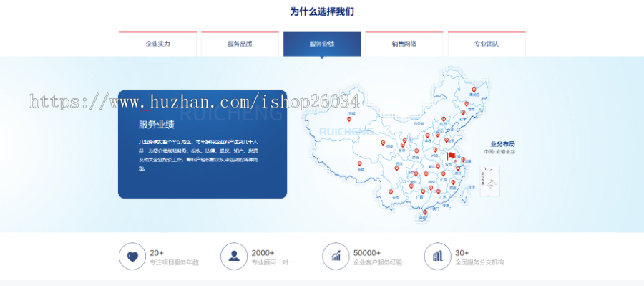Click the 台湾 label on the map
Image resolution: width=644 pixels, height=286 pixels.
pos(472,187)
